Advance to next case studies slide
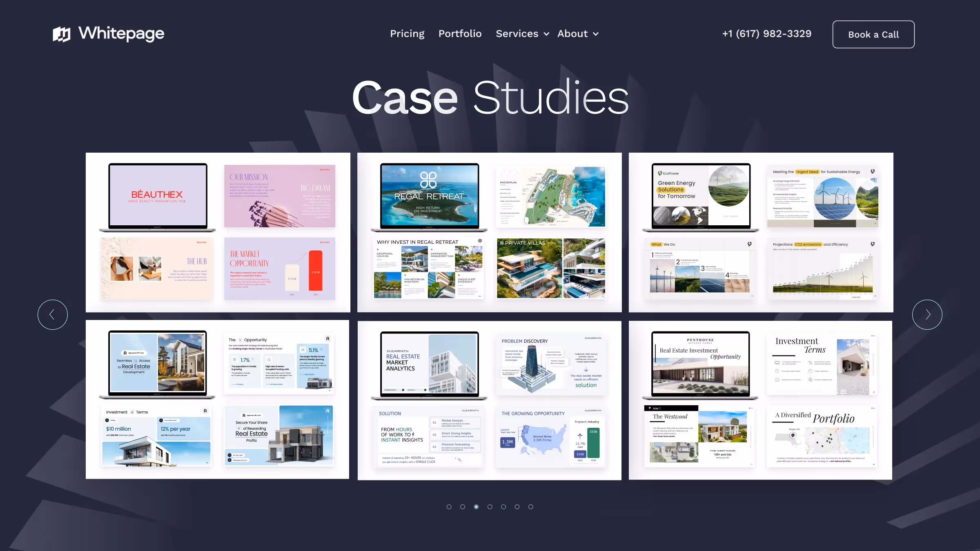This screenshot has width=980, height=551. click(927, 314)
